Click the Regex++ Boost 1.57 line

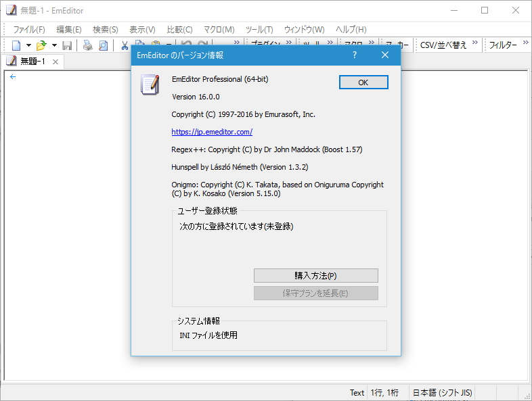tap(267, 149)
